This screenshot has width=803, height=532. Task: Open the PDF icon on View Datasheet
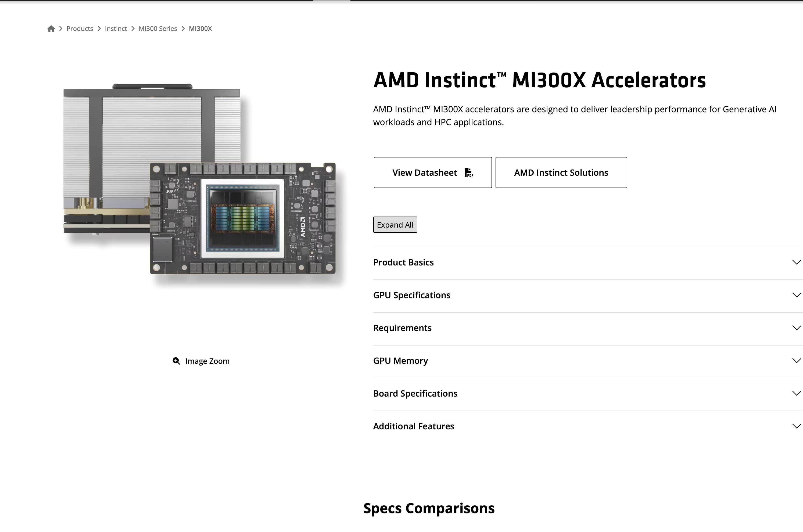pyautogui.click(x=468, y=173)
